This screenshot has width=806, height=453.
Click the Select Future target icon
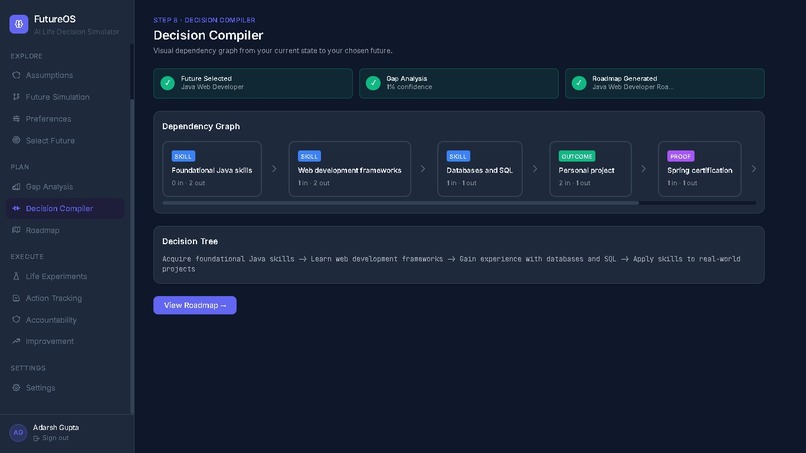tap(16, 140)
